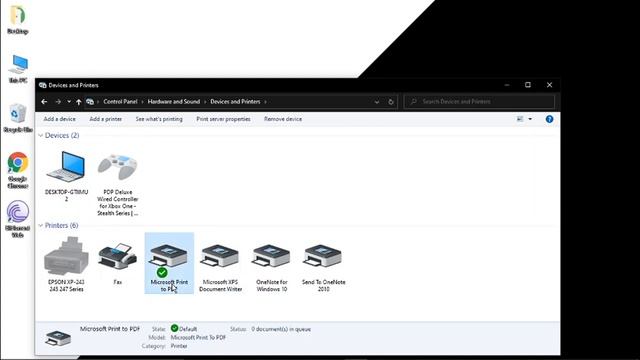Minimize the Devices and Printers window
Image resolution: width=640 pixels, height=360 pixels.
[507, 85]
